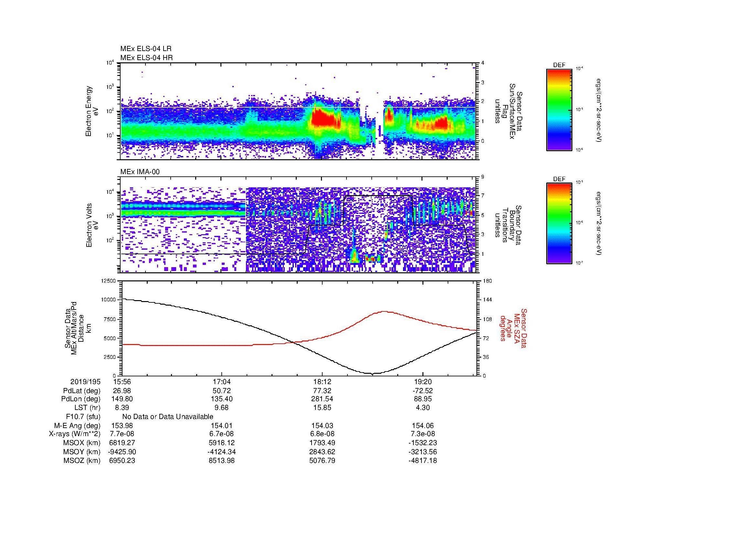
Task: Click the lower DEF color bar for IMA
Action: click(x=559, y=224)
